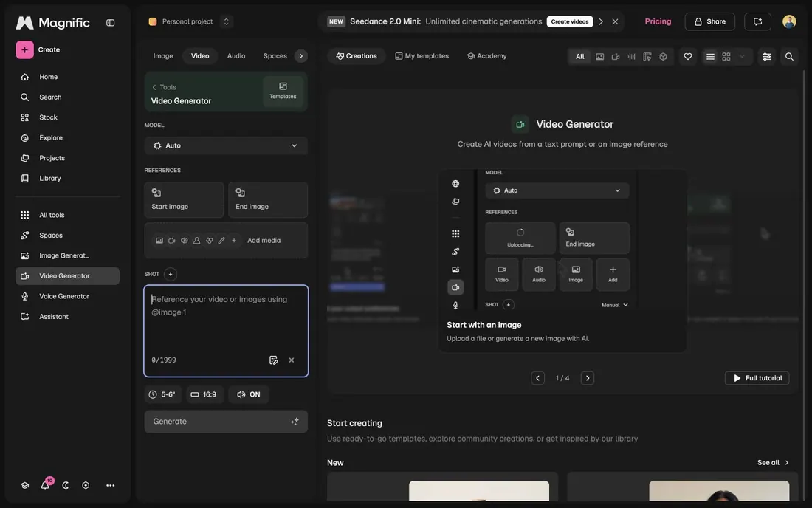
Task: Dismiss the Seedance announcement banner
Action: (615, 21)
